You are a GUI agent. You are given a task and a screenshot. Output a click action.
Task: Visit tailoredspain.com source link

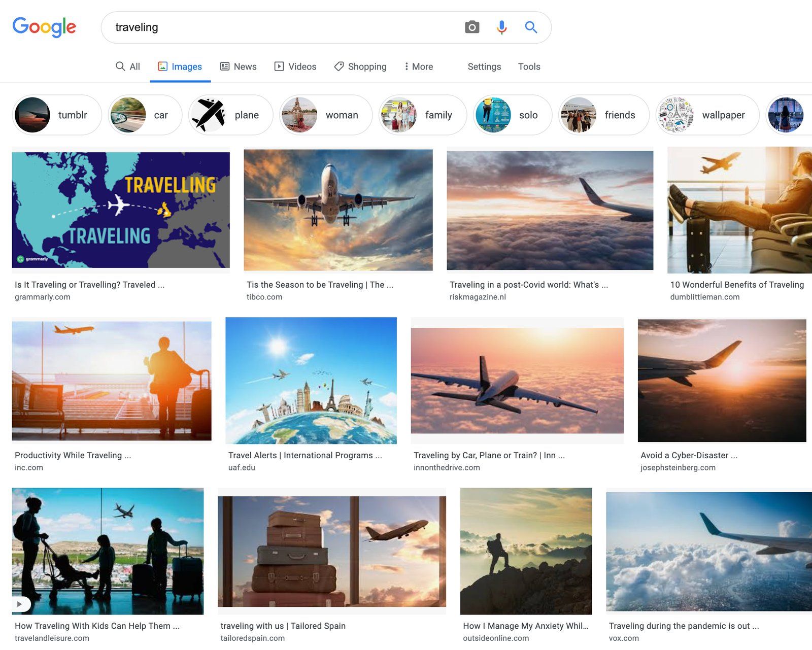point(253,638)
